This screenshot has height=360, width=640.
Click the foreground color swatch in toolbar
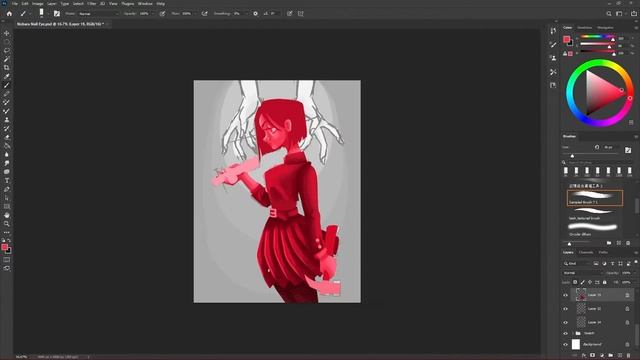point(4,247)
